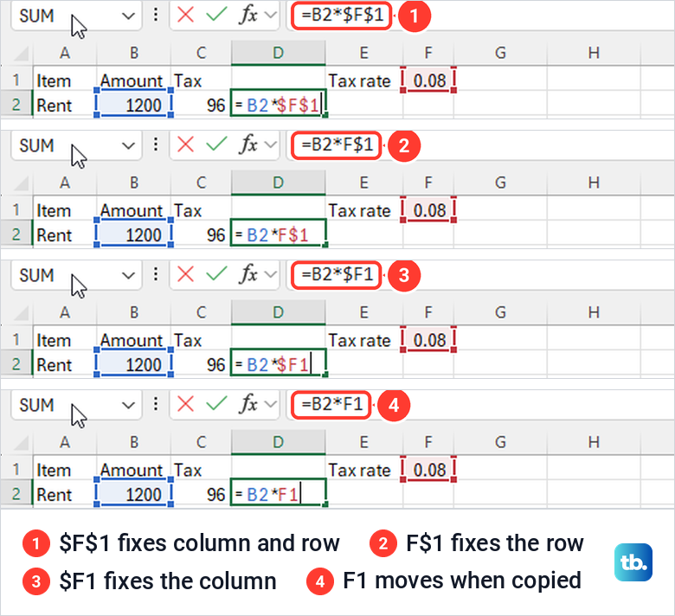This screenshot has height=616, width=675.
Task: Select the Item cell in the =B2*F1 sheet
Action: (x=65, y=470)
